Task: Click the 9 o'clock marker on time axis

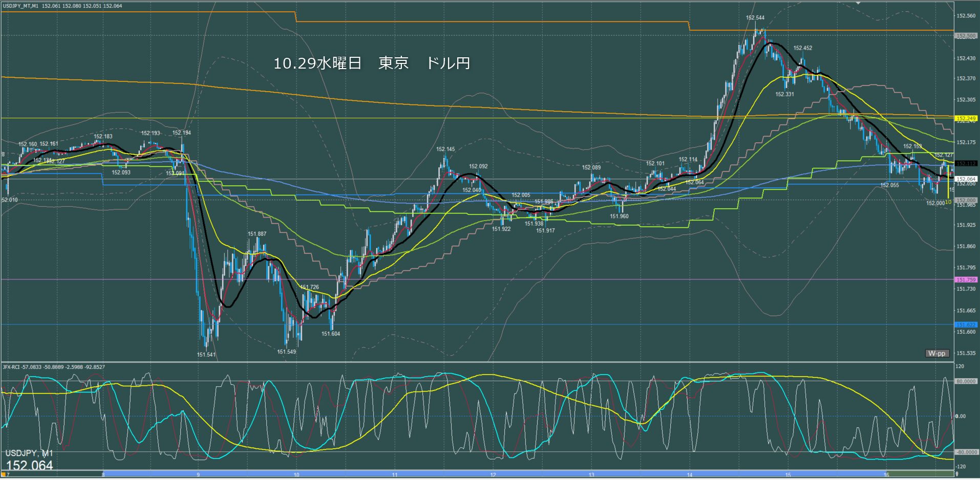Action: pos(198,475)
